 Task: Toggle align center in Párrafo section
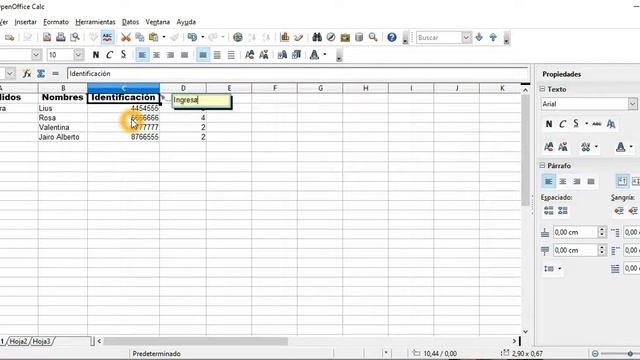pyautogui.click(x=563, y=181)
